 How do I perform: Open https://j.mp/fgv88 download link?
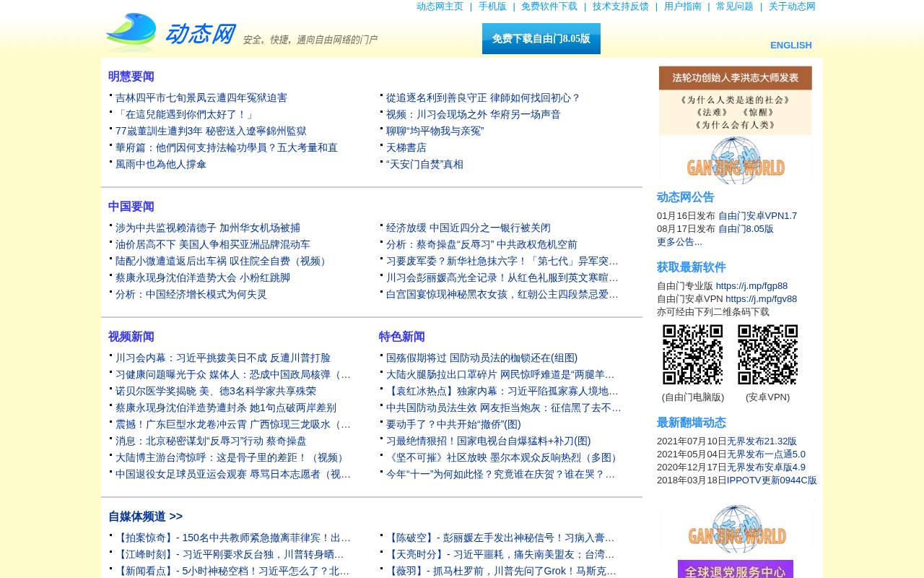click(762, 299)
